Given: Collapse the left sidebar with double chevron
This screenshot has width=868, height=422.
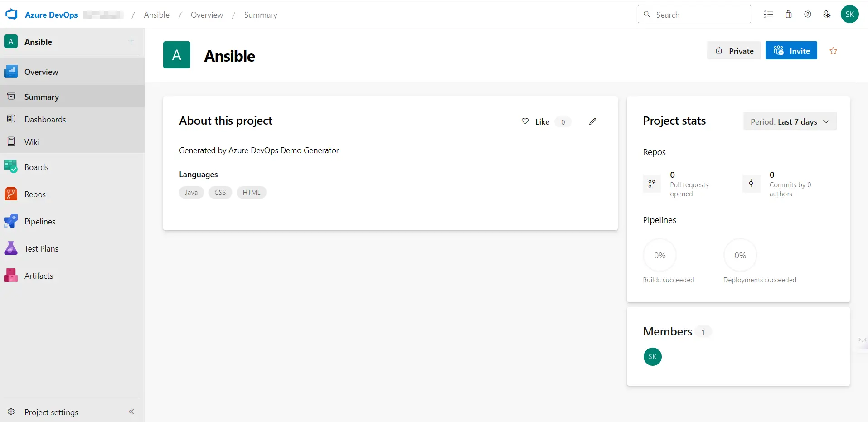Looking at the screenshot, I should pyautogui.click(x=131, y=412).
